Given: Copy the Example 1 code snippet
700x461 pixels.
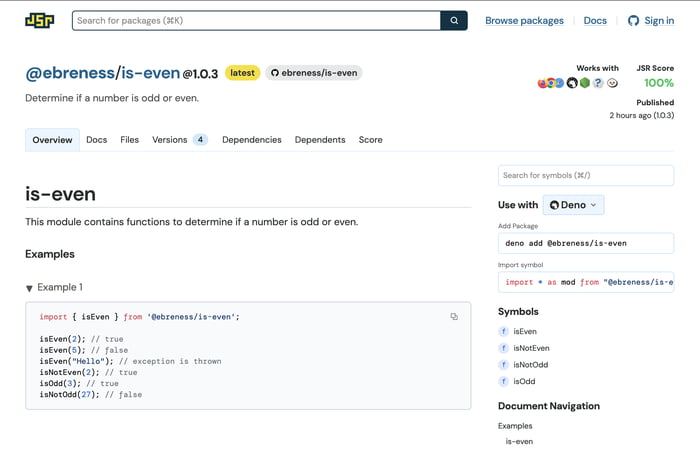Looking at the screenshot, I should [454, 317].
